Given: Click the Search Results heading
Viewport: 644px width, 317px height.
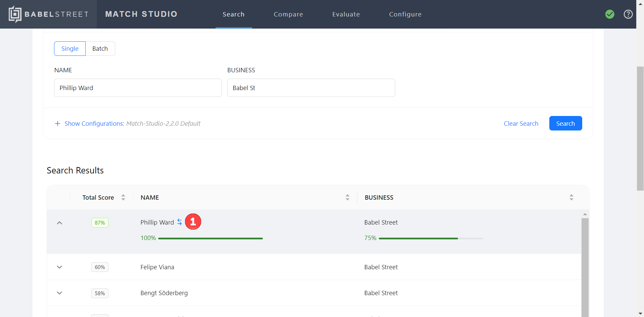Looking at the screenshot, I should coord(75,170).
